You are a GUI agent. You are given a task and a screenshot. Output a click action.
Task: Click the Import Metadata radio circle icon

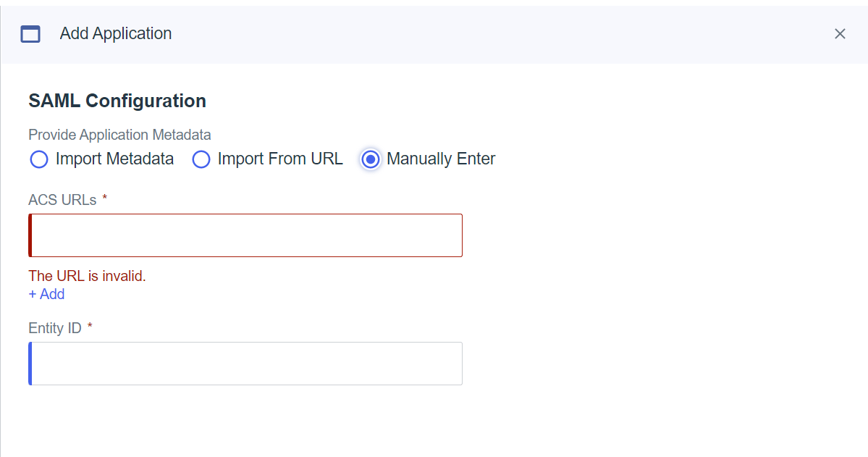tap(38, 159)
